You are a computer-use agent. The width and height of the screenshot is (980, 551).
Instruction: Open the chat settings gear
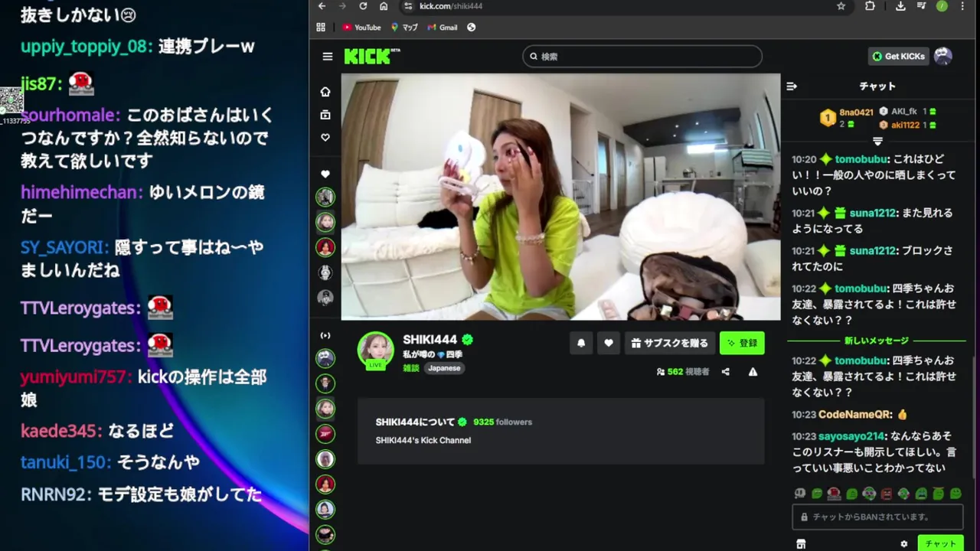[x=904, y=544]
